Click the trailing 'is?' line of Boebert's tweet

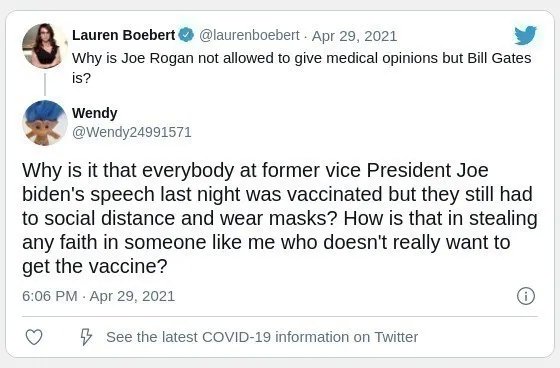(81, 78)
